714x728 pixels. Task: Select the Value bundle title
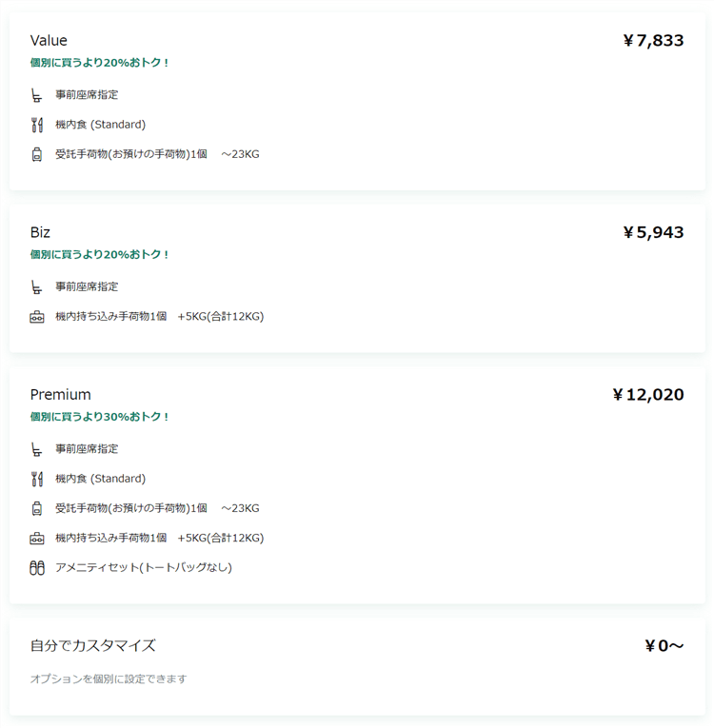(49, 40)
